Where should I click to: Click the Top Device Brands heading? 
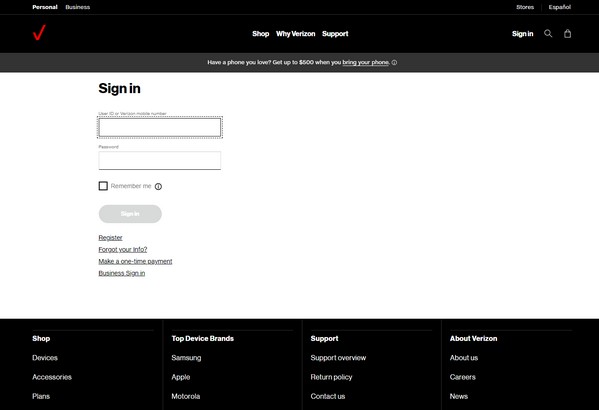click(x=202, y=339)
